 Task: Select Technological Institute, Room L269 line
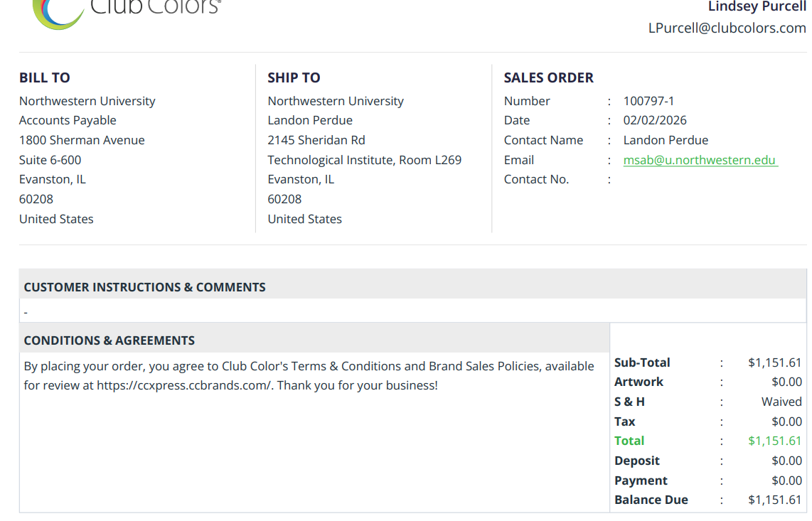click(364, 160)
